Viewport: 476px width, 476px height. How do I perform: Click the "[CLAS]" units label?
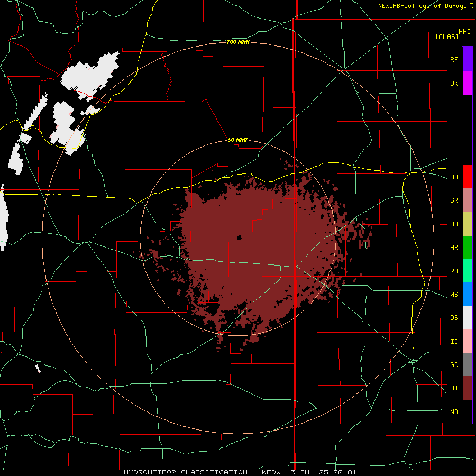(x=447, y=36)
